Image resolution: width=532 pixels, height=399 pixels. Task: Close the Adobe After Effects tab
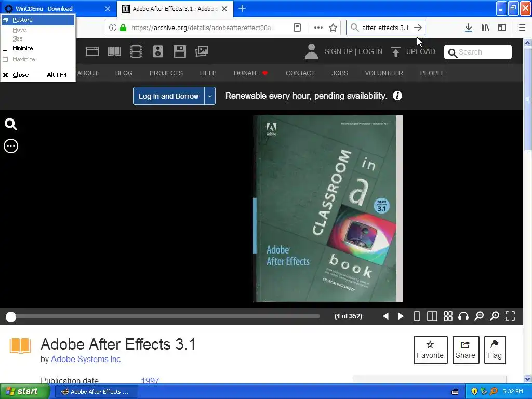click(224, 9)
